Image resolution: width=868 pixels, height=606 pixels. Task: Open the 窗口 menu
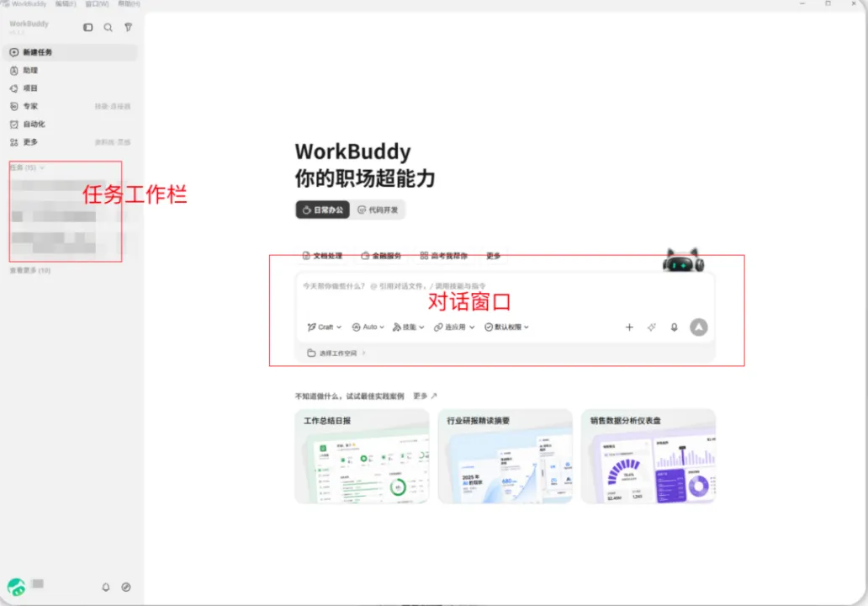pos(97,4)
